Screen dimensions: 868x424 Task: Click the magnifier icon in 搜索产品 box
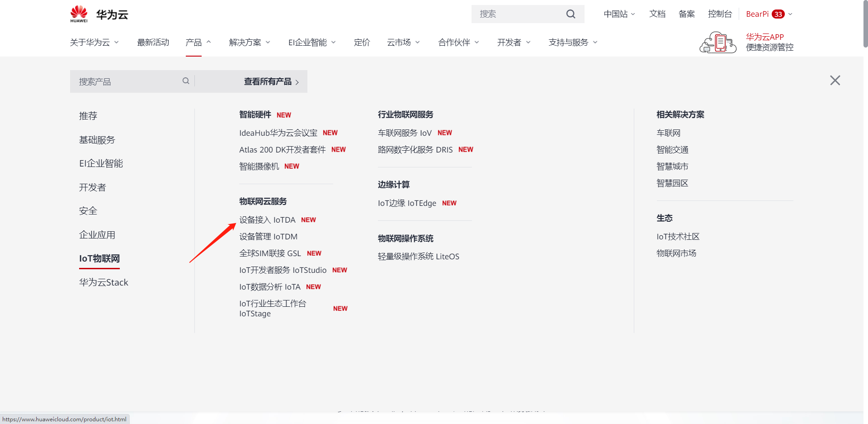tap(186, 81)
